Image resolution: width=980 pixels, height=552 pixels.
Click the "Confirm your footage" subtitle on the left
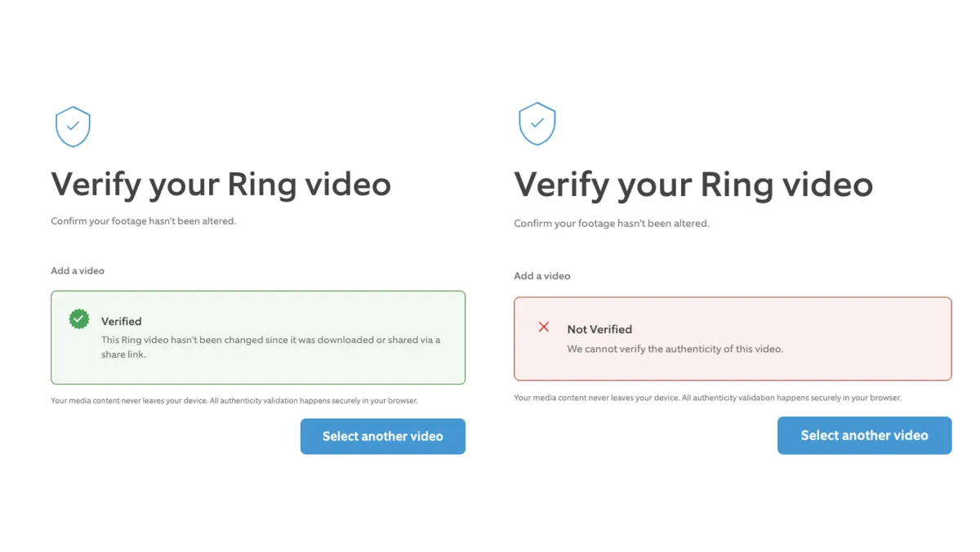[143, 221]
